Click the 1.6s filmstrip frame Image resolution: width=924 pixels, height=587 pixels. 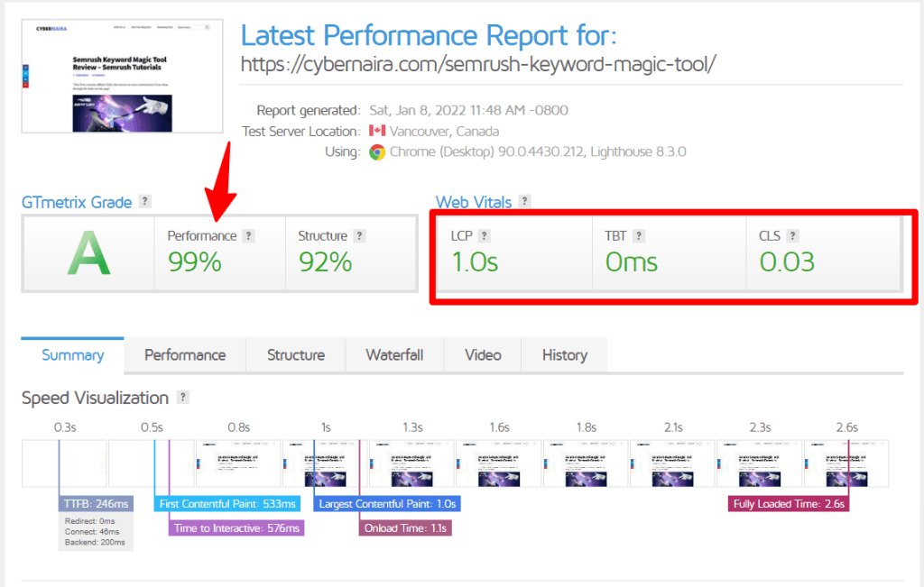point(498,463)
